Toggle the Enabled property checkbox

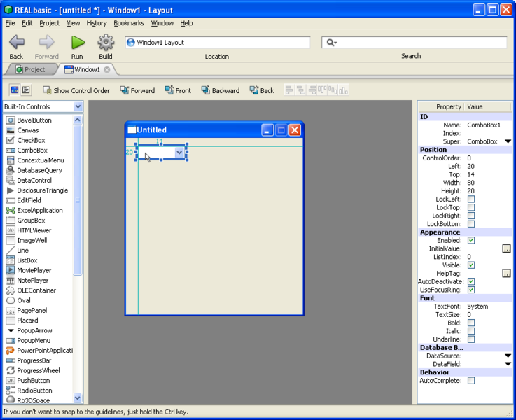point(471,240)
